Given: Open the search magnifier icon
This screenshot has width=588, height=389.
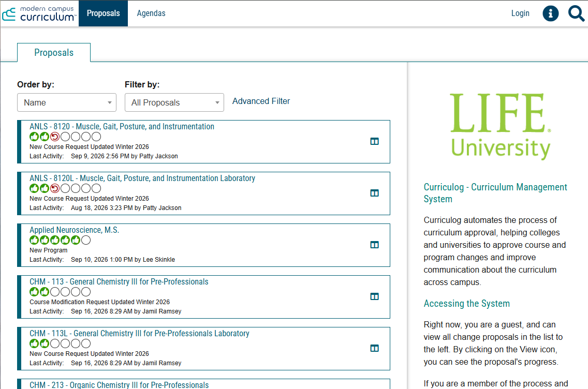Looking at the screenshot, I should coord(576,13).
